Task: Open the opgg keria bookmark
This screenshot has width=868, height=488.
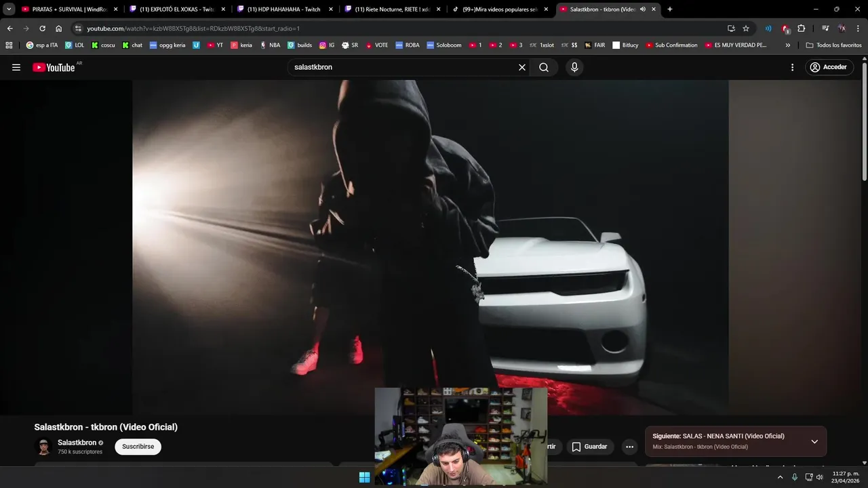Action: (x=167, y=45)
